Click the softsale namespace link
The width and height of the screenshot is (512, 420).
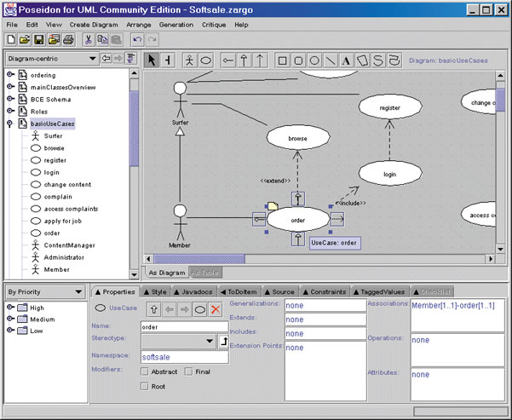click(x=156, y=357)
